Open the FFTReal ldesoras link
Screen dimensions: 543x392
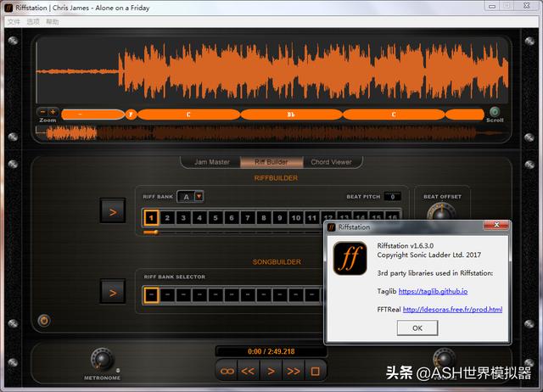pyautogui.click(x=452, y=309)
